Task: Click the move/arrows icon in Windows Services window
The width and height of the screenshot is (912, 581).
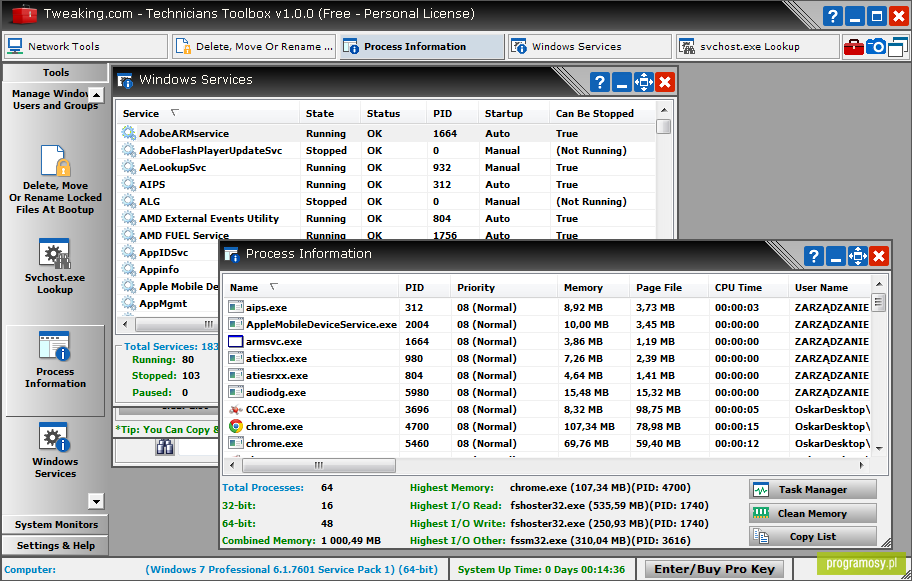Action: coord(643,82)
